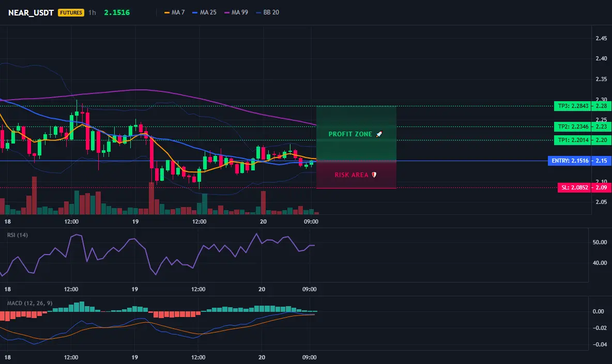Viewport: 612px width, 364px height.
Task: Click the 19 date label under price chart
Action: 135,221
